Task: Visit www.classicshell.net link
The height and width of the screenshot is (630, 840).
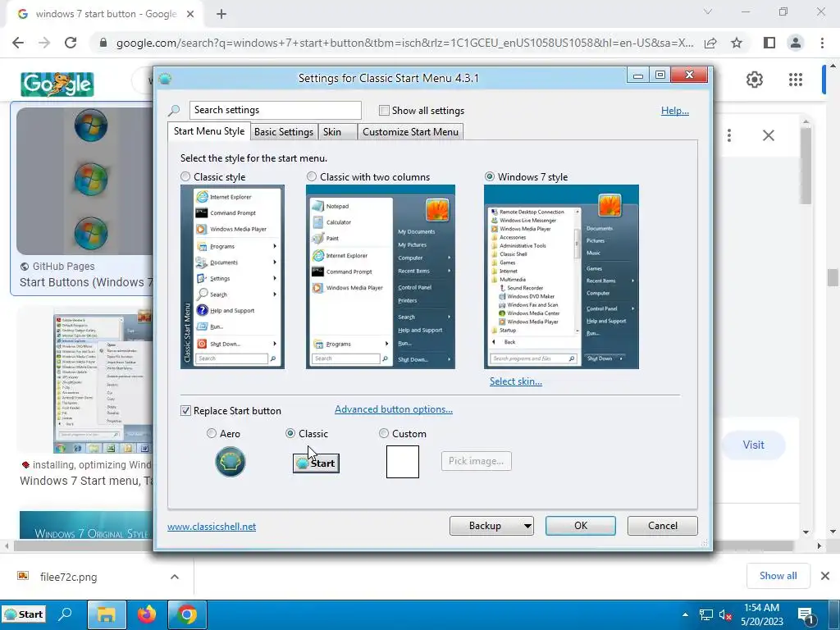Action: [x=212, y=527]
